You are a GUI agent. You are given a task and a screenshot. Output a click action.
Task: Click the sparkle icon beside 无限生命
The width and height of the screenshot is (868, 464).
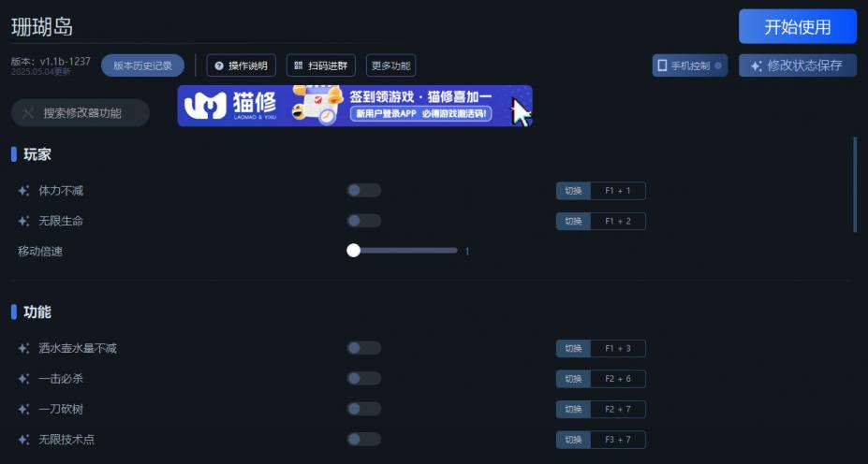(23, 221)
